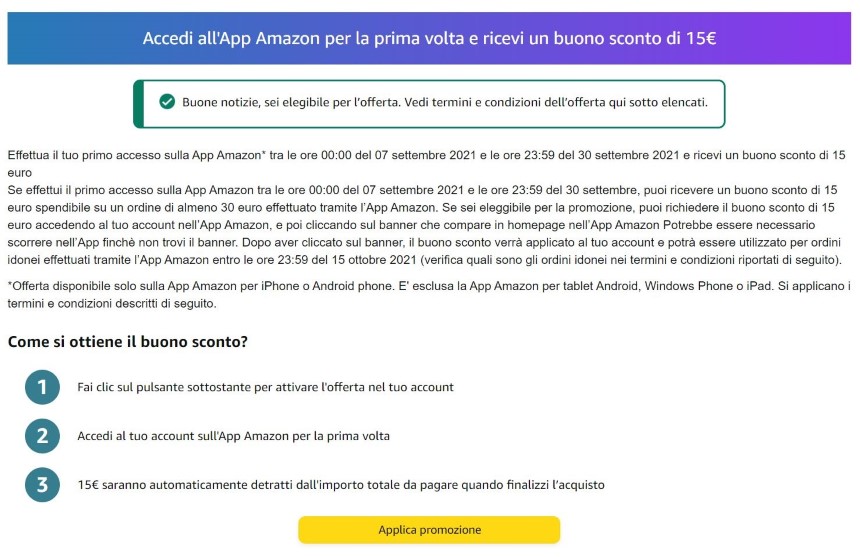Click the '15€' amount in the banner
Viewport: 860px width, 557px height.
pos(701,38)
